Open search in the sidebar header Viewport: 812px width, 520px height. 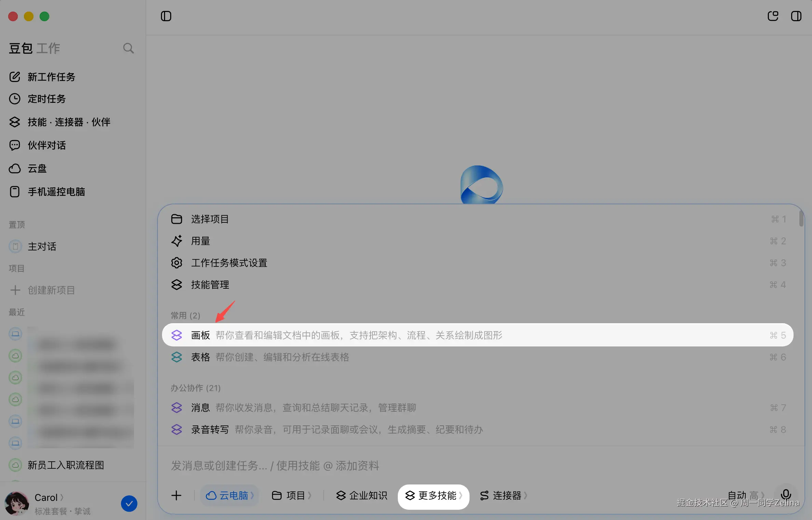(128, 48)
